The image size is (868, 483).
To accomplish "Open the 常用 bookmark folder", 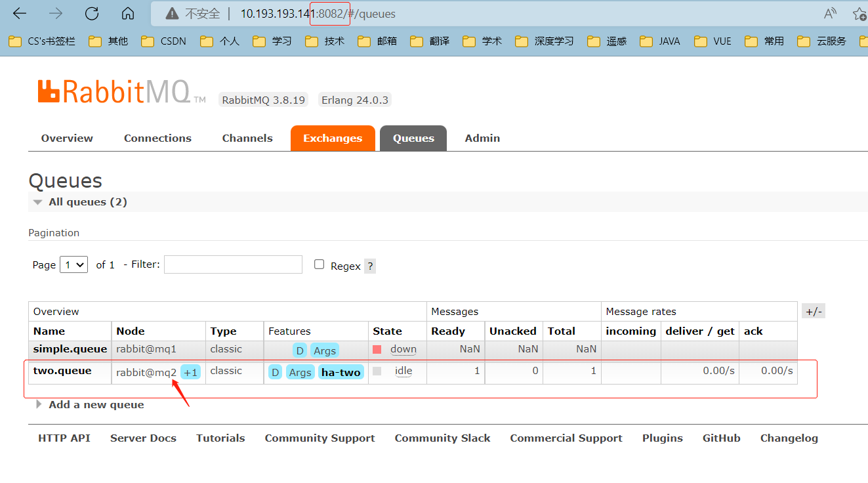I will pos(764,41).
